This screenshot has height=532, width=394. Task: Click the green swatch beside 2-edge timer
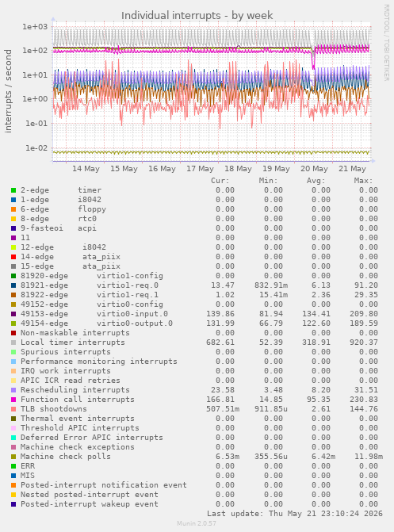pos(13,190)
